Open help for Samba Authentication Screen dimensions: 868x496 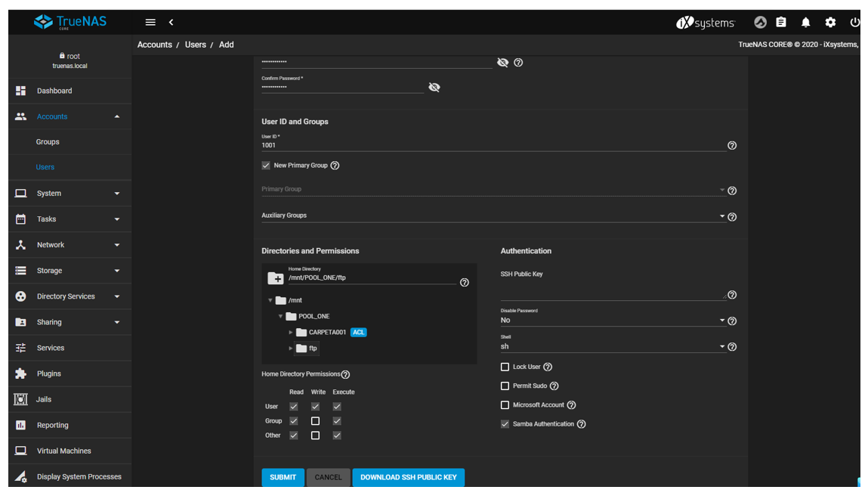(x=581, y=424)
